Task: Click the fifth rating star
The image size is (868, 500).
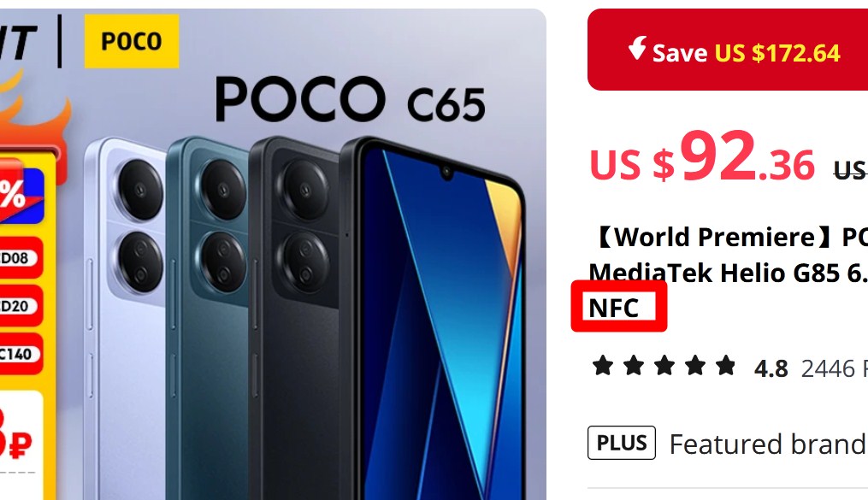Action: tap(725, 366)
